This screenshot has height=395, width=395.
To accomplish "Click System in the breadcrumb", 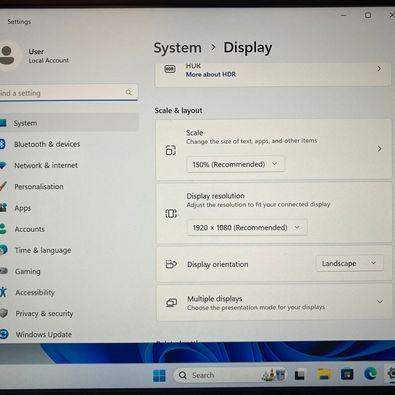I will pyautogui.click(x=177, y=48).
